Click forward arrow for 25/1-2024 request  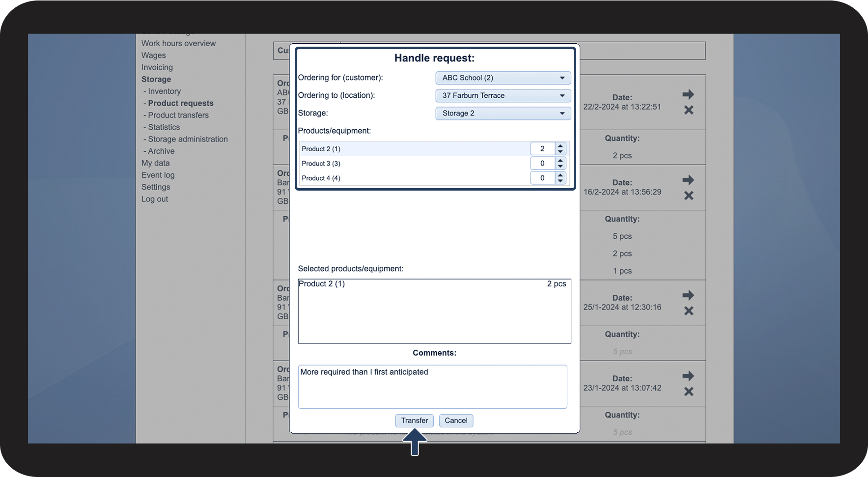coord(688,295)
